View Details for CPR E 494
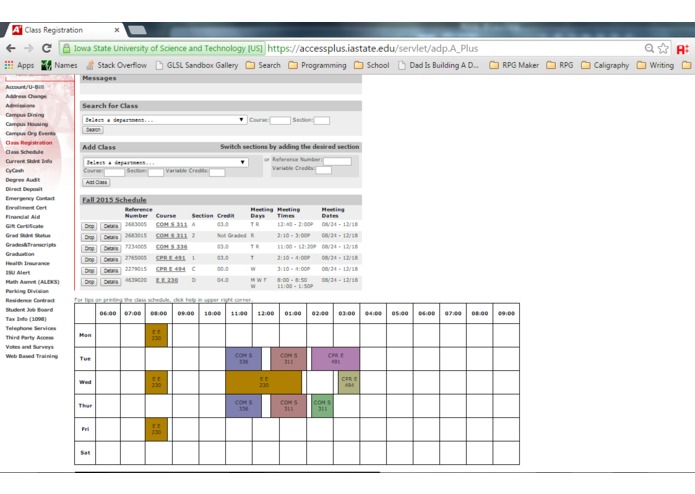695x494 pixels. pos(111,271)
